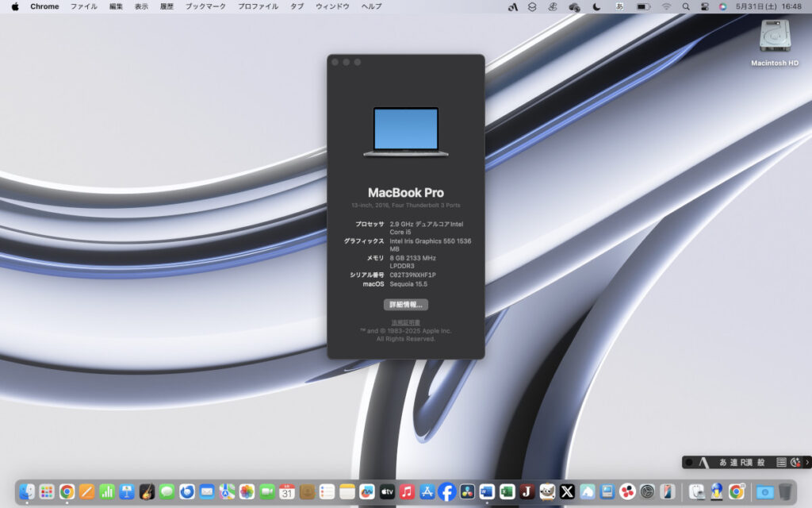Open Downloads folder in the Dock

pyautogui.click(x=765, y=491)
